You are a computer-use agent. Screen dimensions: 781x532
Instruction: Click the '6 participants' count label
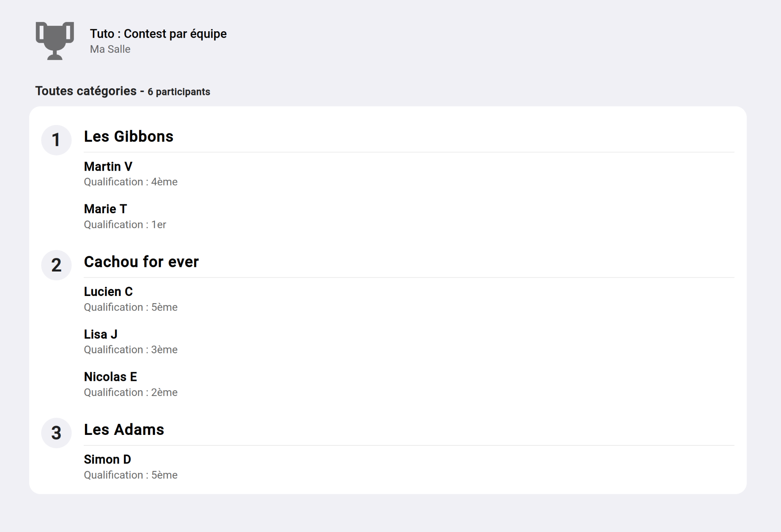(179, 92)
